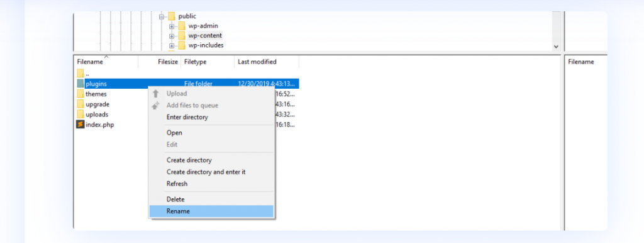644x243 pixels.
Task: Collapse the public folder tree node
Action: [x=162, y=17]
